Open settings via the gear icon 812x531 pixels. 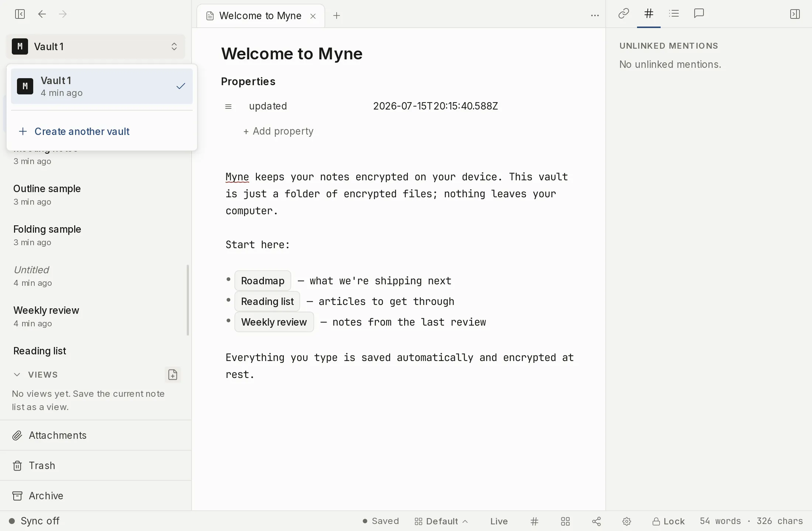tap(627, 521)
